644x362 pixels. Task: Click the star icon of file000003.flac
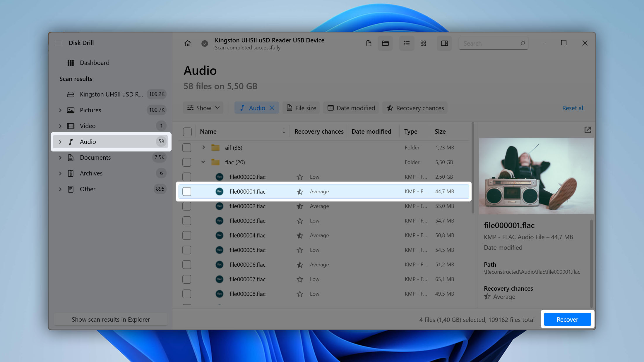300,221
